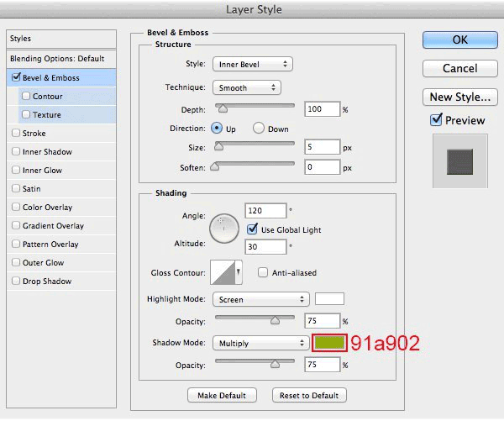Select the Up direction radio button
Viewport: 504px width, 421px height.
coord(217,128)
